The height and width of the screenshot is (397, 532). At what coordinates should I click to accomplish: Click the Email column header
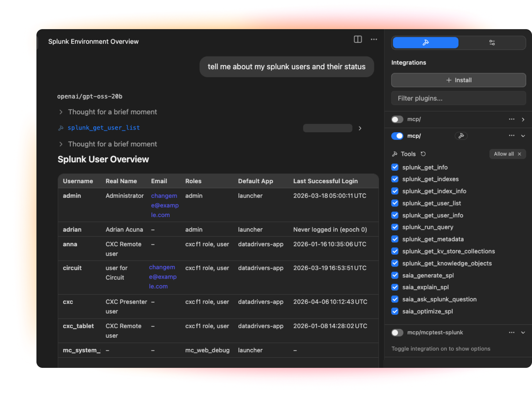(159, 181)
